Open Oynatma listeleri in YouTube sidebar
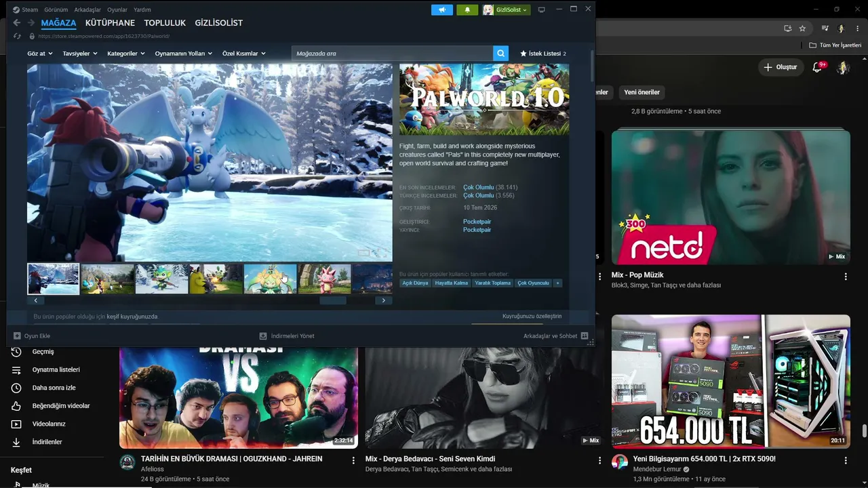 coord(56,370)
